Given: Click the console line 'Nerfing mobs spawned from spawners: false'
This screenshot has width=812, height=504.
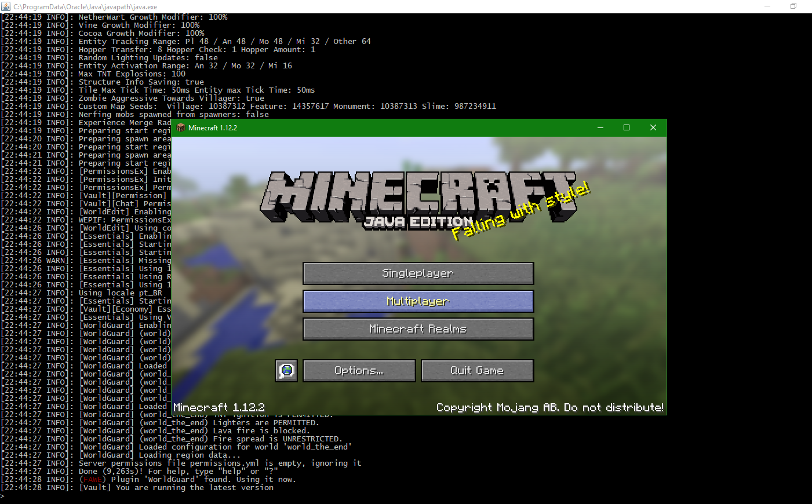Looking at the screenshot, I should (x=134, y=114).
